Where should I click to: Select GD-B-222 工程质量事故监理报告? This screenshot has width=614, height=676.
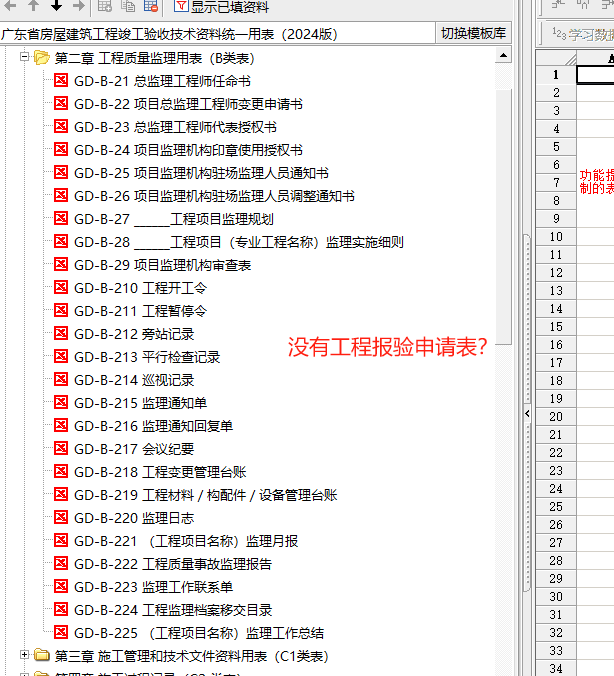click(172, 564)
